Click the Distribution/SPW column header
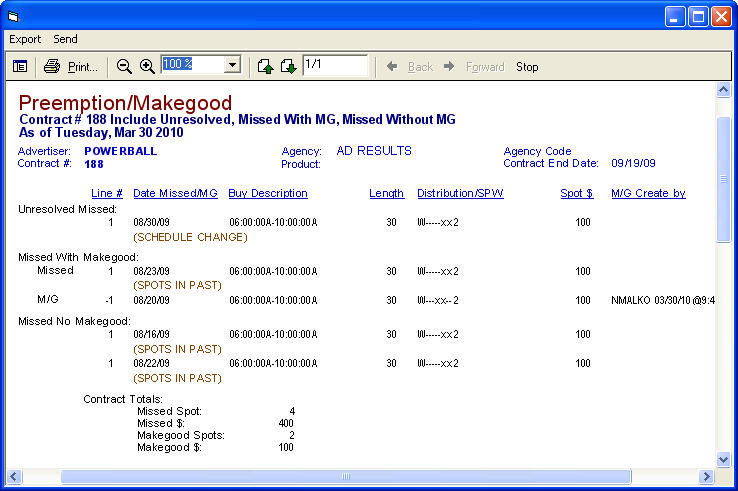 coord(460,193)
